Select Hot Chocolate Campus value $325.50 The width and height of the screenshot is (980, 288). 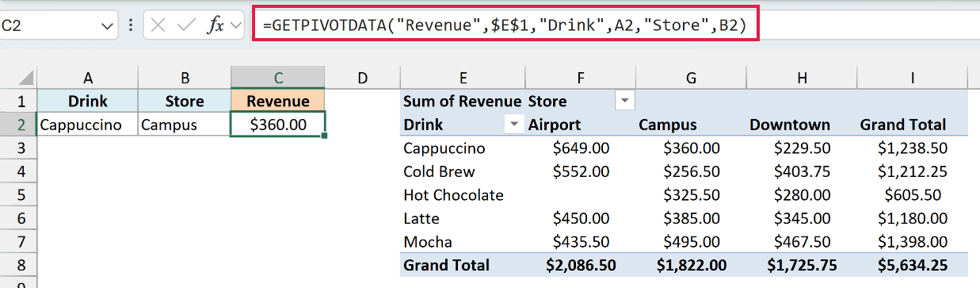(691, 195)
